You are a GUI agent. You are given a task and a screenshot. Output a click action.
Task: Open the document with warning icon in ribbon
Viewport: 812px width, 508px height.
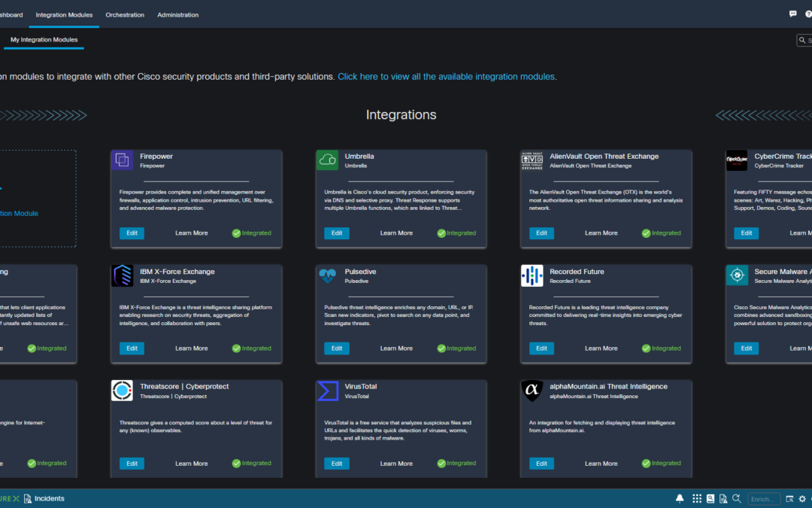pos(723,499)
